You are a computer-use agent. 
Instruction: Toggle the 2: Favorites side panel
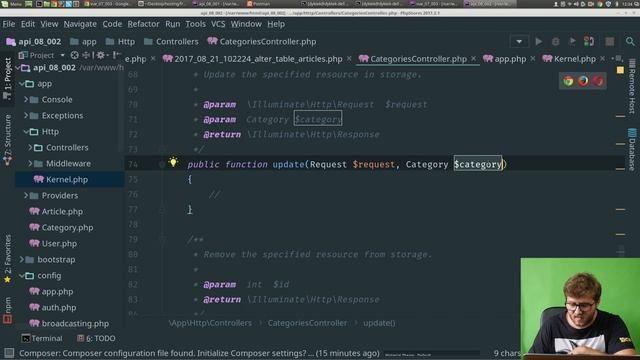point(7,259)
